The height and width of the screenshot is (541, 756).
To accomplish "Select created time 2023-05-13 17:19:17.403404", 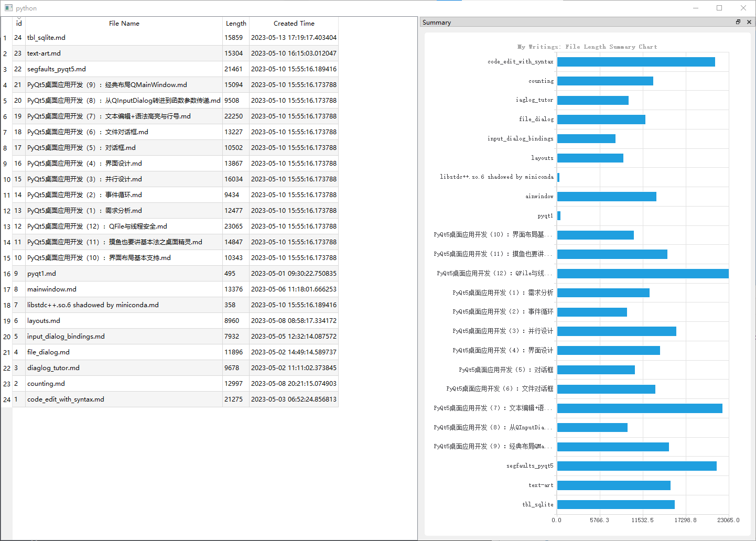I will (294, 38).
